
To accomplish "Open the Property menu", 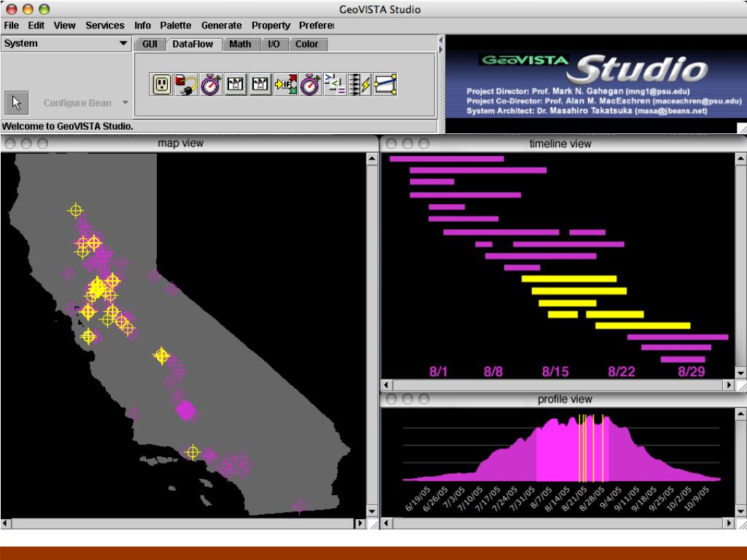I will point(271,26).
